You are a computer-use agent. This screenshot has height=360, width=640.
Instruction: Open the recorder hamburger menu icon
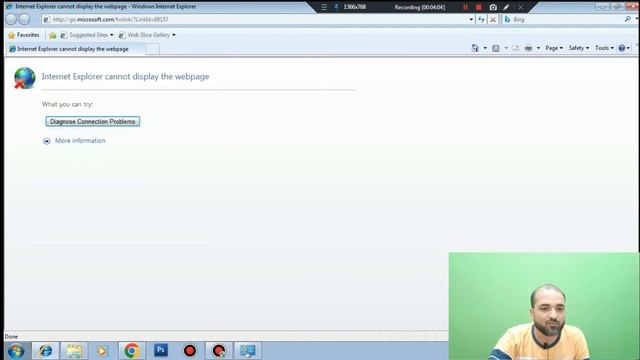pyautogui.click(x=324, y=7)
